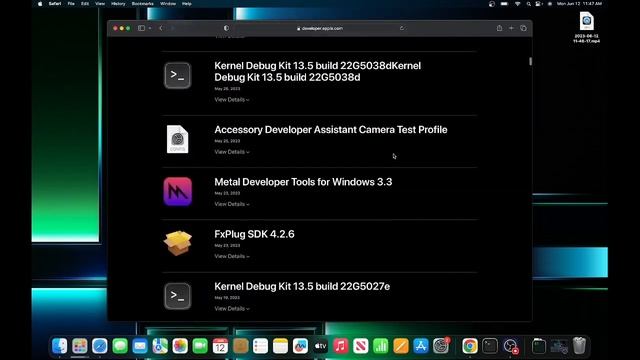Open Reminders from the Dock
The image size is (640, 360).
point(260,346)
